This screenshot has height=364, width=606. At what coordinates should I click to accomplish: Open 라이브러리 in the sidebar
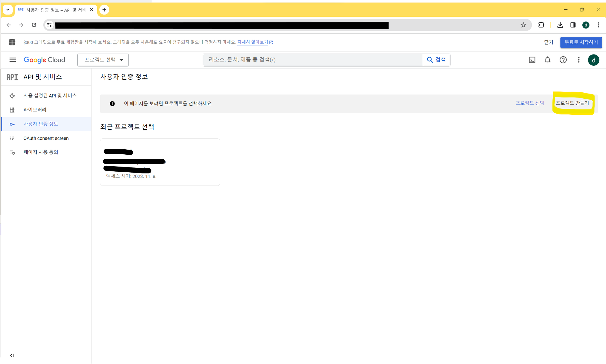pos(35,110)
